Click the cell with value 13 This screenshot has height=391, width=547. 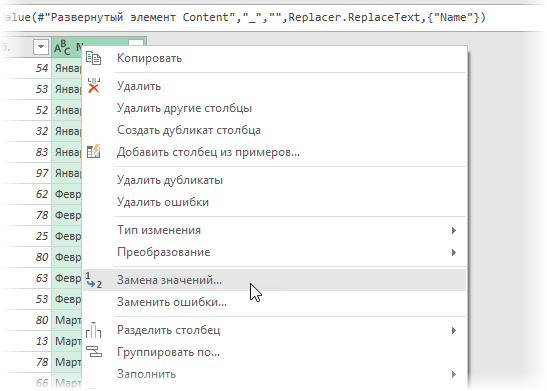26,341
